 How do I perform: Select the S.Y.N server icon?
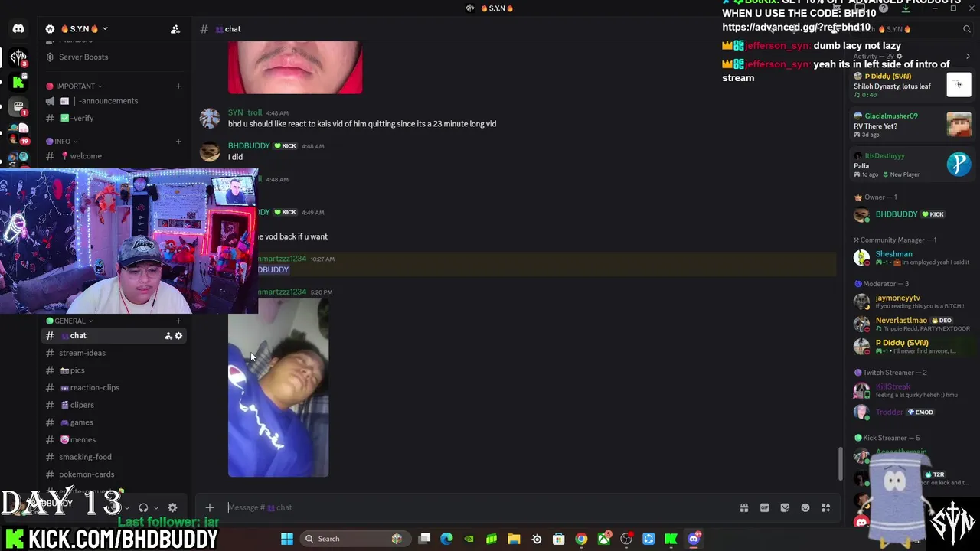pyautogui.click(x=18, y=57)
